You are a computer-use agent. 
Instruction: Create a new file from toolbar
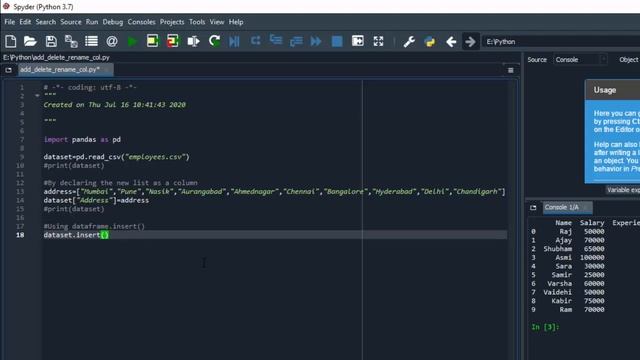tap(11, 41)
